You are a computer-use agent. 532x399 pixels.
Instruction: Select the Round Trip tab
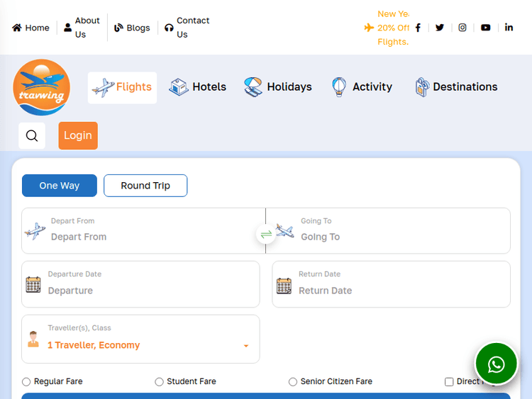click(x=145, y=186)
